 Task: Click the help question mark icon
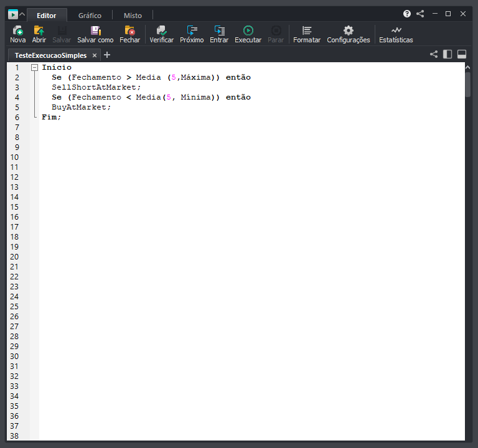point(407,14)
